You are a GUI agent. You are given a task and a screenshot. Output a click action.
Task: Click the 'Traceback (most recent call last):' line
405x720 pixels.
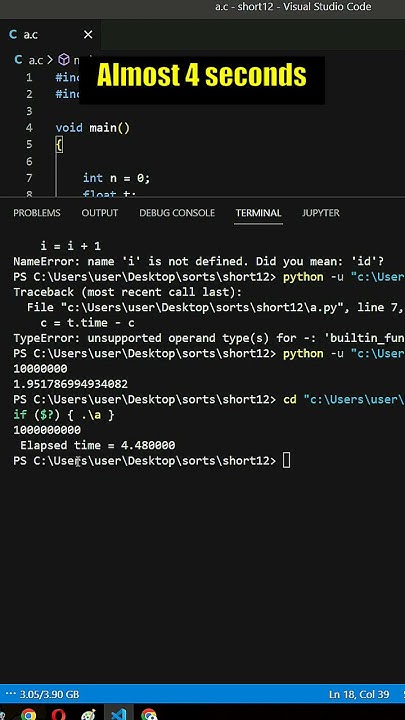[x=128, y=292]
